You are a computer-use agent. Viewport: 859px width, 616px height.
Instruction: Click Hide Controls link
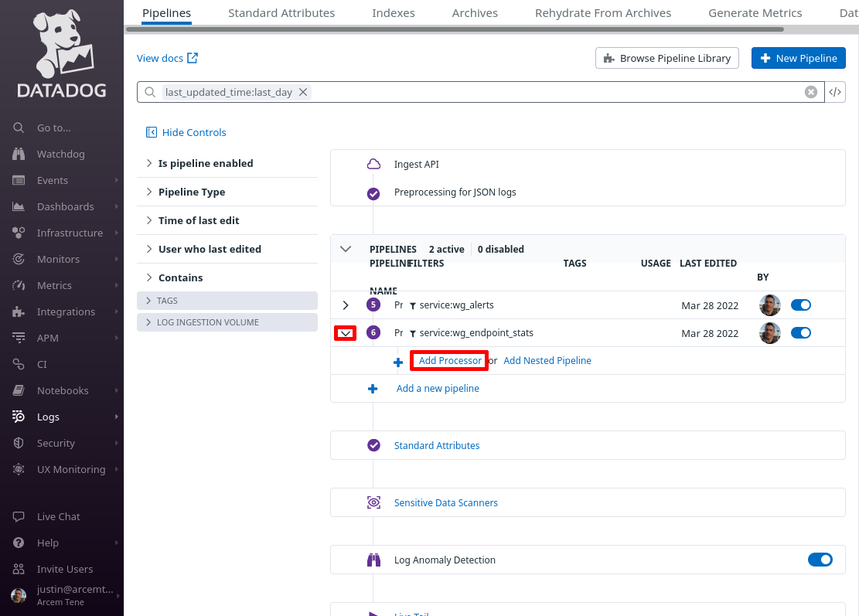pos(186,132)
